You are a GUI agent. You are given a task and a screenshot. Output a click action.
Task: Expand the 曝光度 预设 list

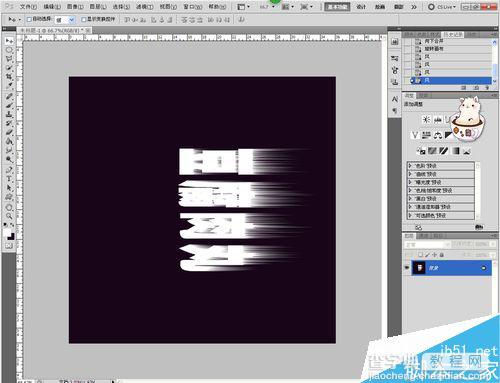click(410, 182)
